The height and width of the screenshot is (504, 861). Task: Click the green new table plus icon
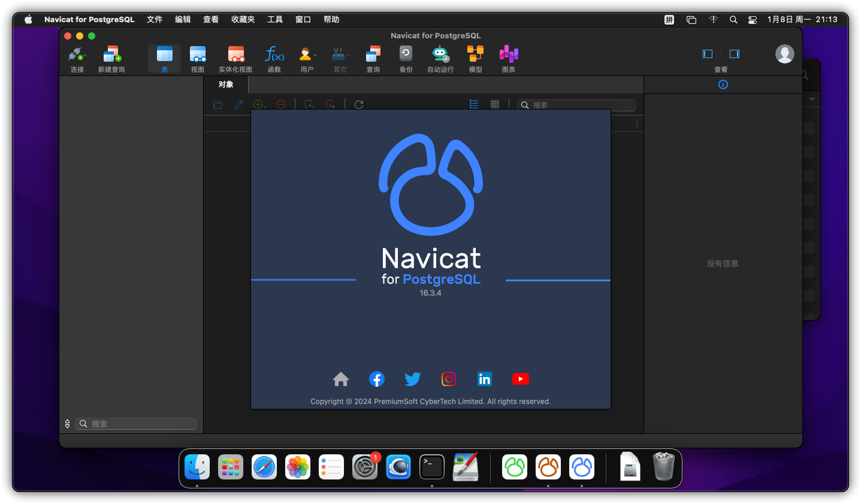click(258, 105)
